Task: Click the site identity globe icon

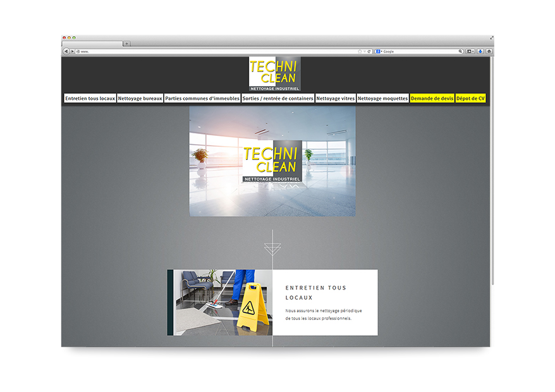Action: pyautogui.click(x=78, y=52)
